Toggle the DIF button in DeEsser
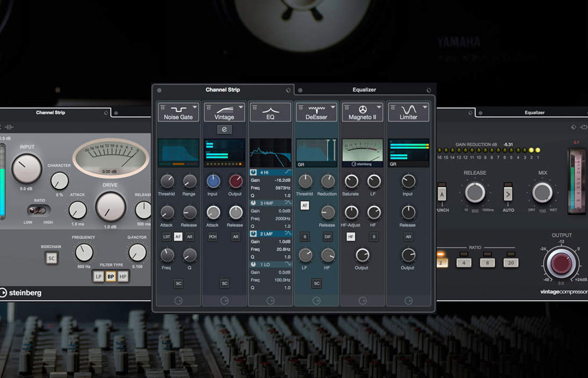 (x=328, y=237)
